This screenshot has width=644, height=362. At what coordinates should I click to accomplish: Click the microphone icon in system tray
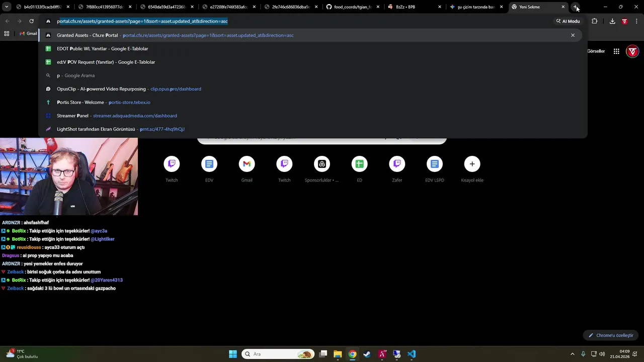(x=583, y=354)
